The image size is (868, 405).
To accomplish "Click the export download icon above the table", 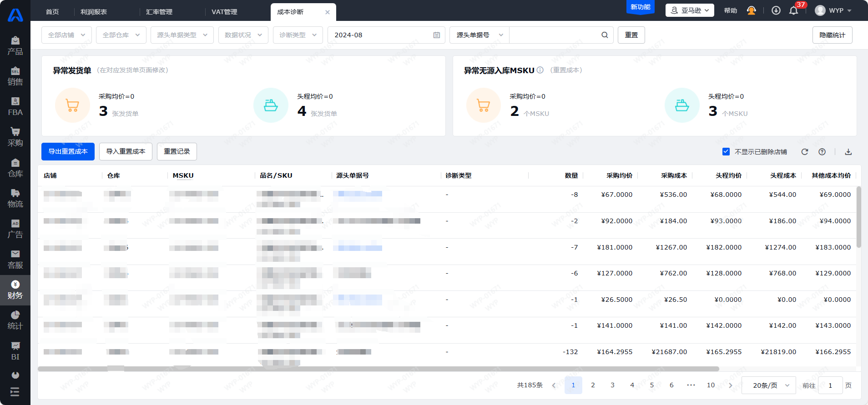I will pos(848,152).
